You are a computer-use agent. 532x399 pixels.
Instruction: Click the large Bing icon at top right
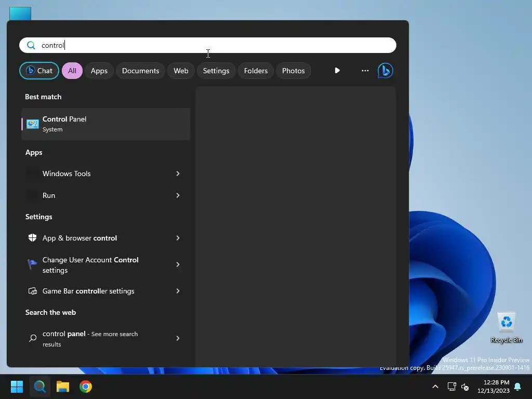[x=385, y=71]
